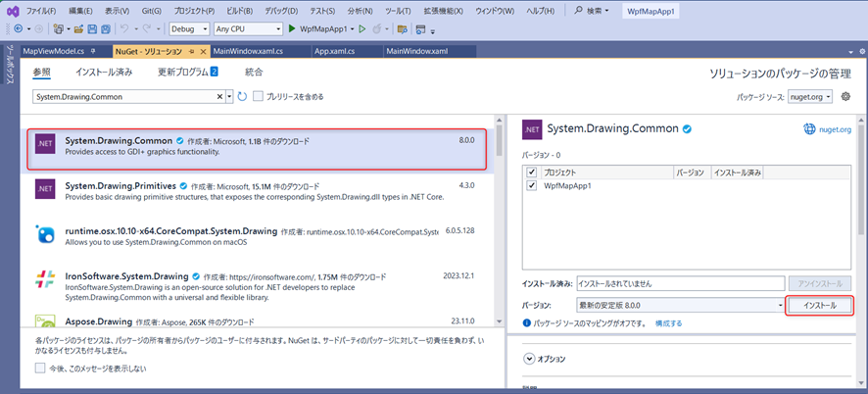Screen dimensions: 868x394
Task: Click the window layout toolbar icon
Action: [420, 28]
